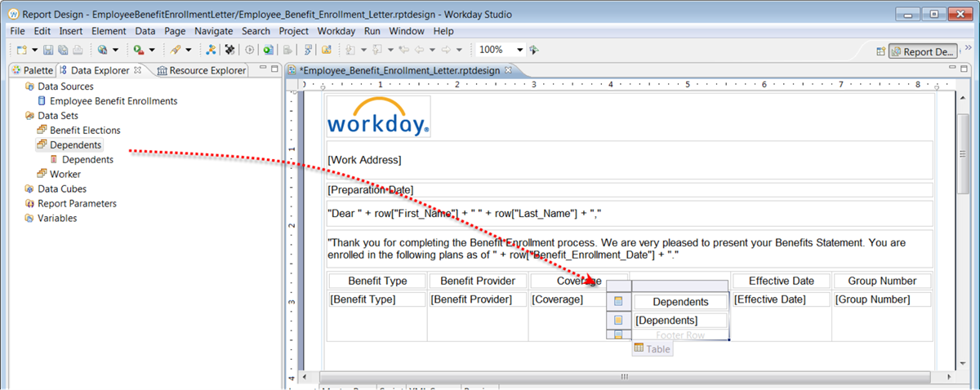Click the Open Perspective icon
The width and height of the screenshot is (980, 390).
point(880,51)
